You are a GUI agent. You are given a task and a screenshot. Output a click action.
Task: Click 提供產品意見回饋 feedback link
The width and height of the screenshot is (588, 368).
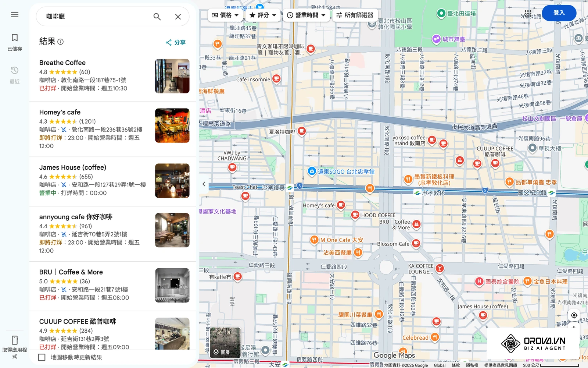(501, 365)
